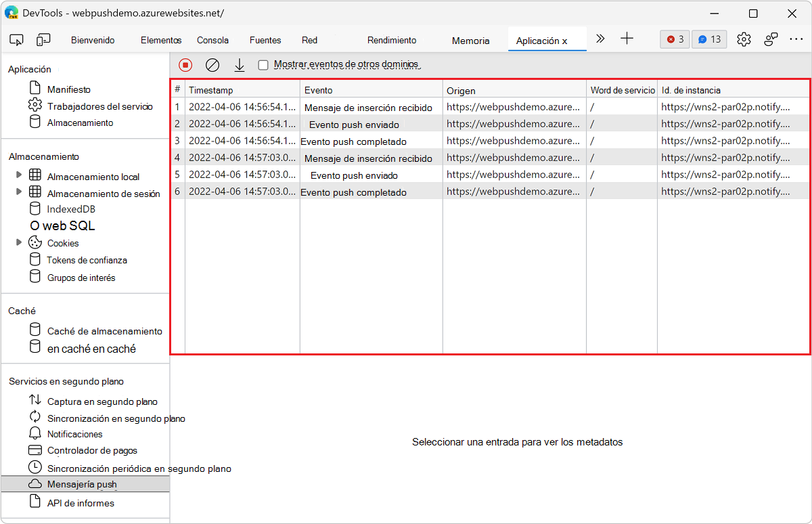Open the More tabs chevron
812x524 pixels.
pos(600,39)
